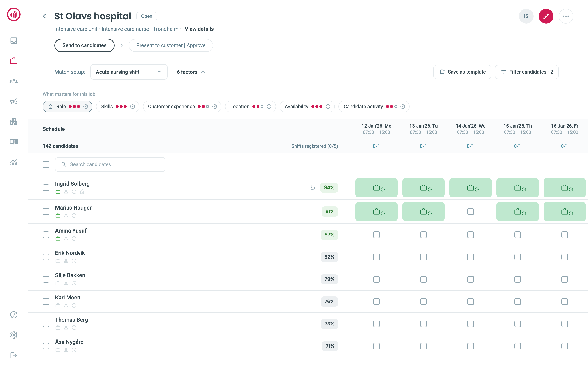This screenshot has height=368, width=588.
Task: Tick the select-all candidates checkbox
Action: [46, 164]
